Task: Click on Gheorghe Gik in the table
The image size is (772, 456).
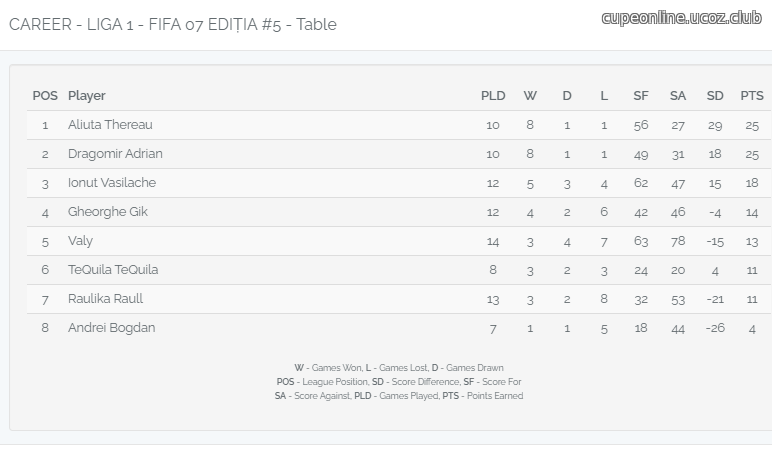Action: pyautogui.click(x=108, y=212)
